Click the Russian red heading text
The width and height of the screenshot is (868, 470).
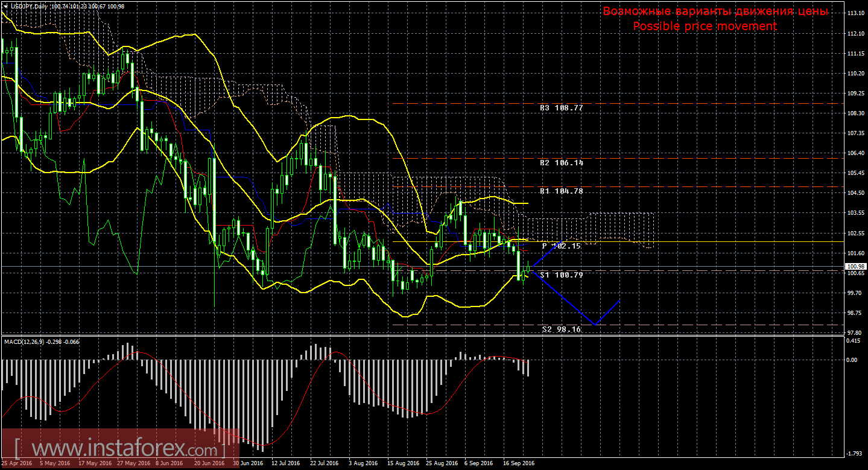tap(715, 11)
